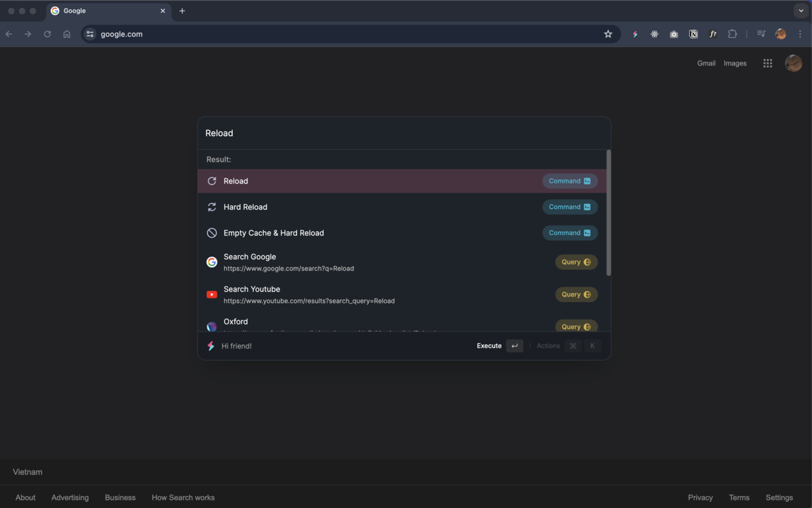Click the browser back arrow
Viewport: 812px width, 508px height.
click(9, 34)
